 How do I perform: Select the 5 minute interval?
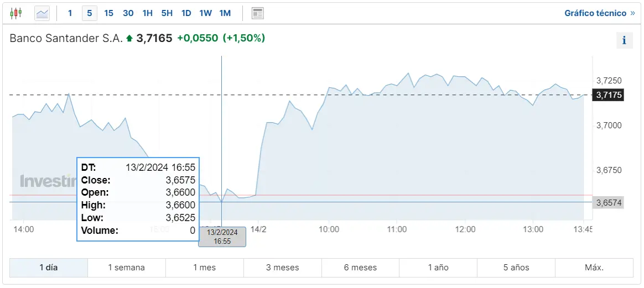pyautogui.click(x=90, y=13)
